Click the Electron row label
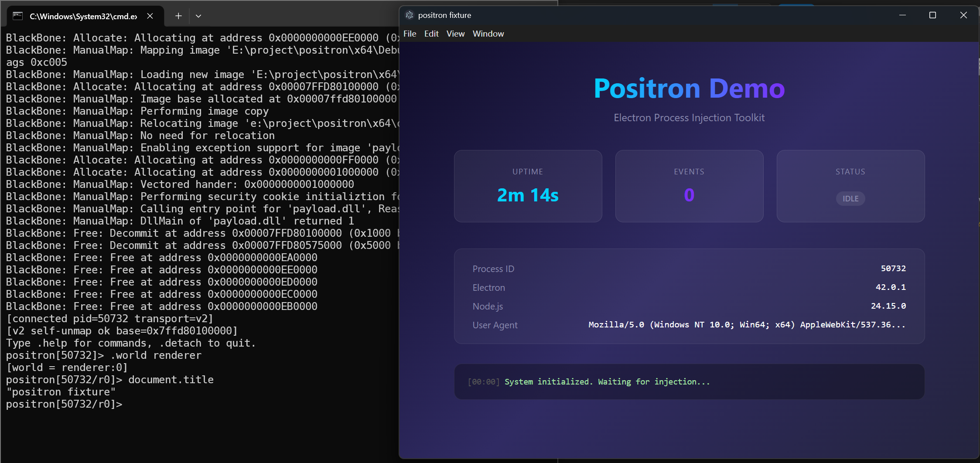980x463 pixels. click(x=488, y=288)
